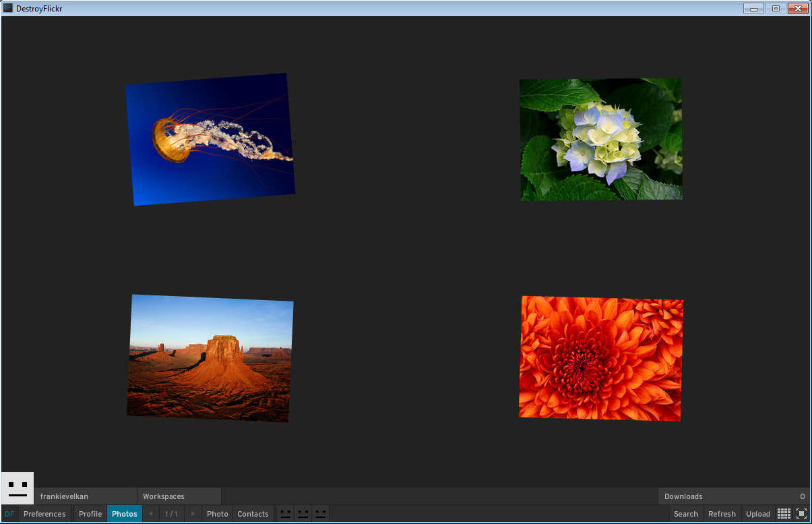This screenshot has width=812, height=524.
Task: Click the Upload button
Action: click(x=757, y=514)
